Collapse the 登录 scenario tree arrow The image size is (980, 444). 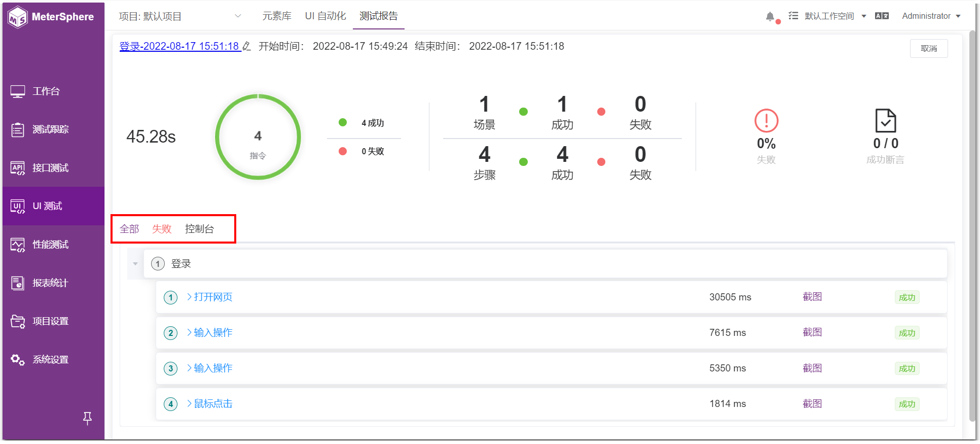[135, 264]
